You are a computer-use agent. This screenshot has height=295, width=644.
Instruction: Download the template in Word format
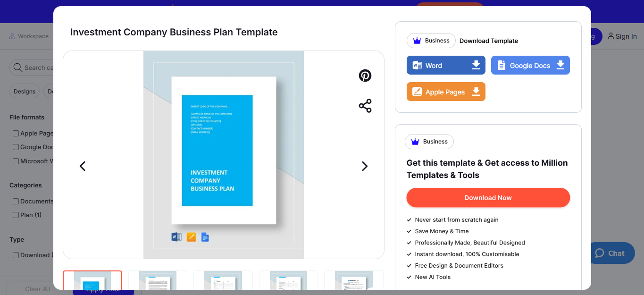[x=445, y=65]
